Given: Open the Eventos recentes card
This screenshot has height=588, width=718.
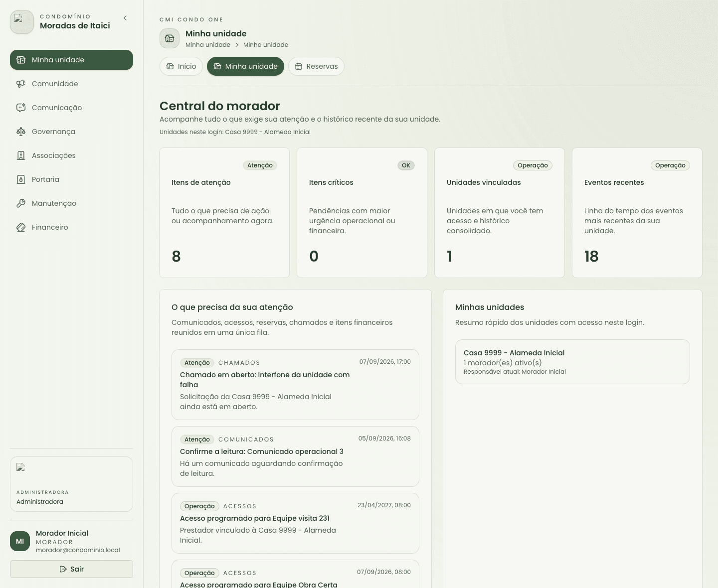Looking at the screenshot, I should pyautogui.click(x=637, y=213).
